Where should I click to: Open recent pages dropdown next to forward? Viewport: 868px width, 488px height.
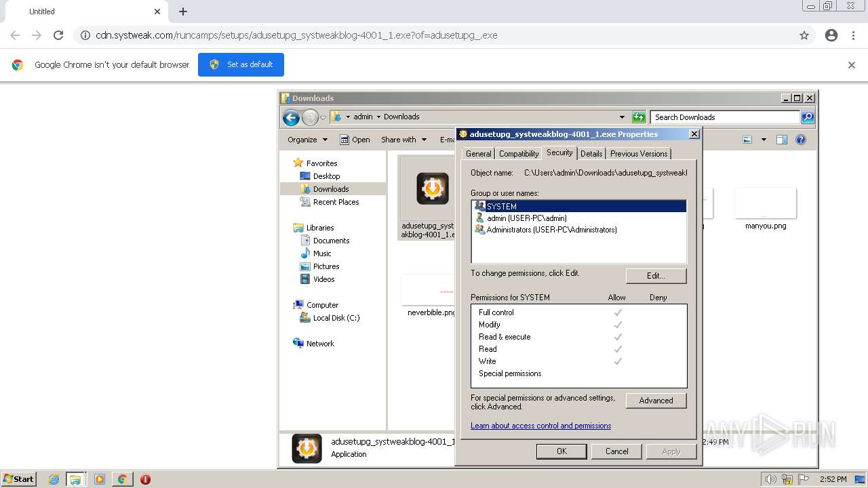(x=323, y=117)
